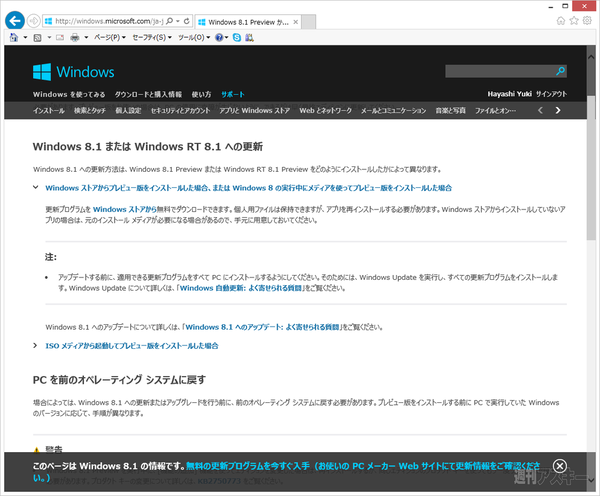Screen dimensions: 600x496
Task: Expand the ISO メディアから起動 section chevron
Action: (x=35, y=346)
